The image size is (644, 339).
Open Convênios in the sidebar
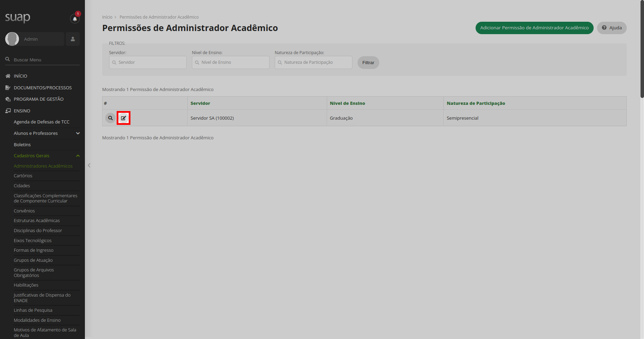[24, 211]
